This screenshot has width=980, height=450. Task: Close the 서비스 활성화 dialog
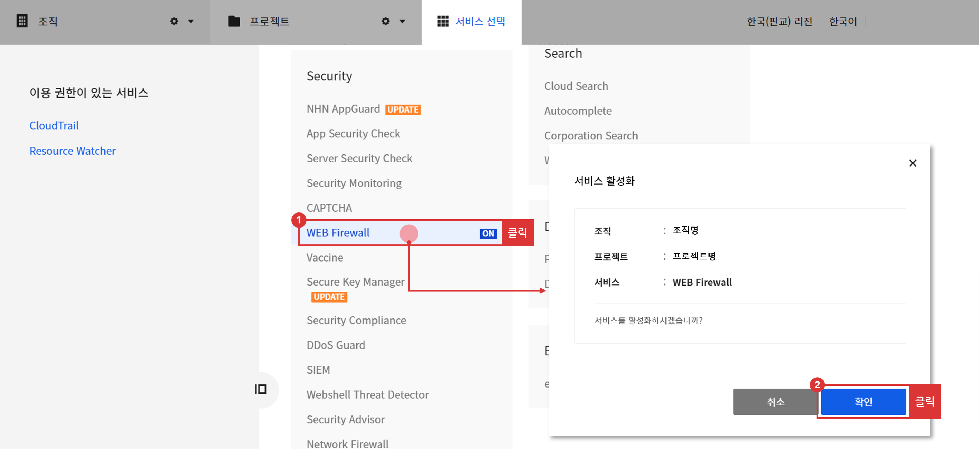pos(913,163)
